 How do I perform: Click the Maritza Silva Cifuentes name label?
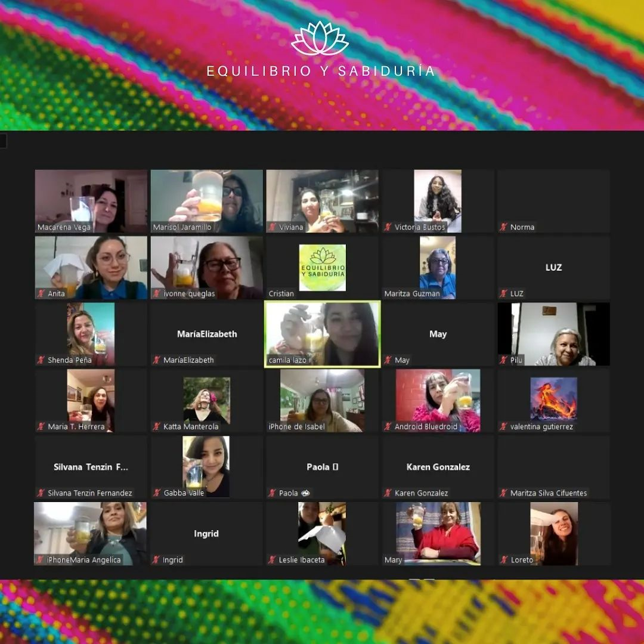[548, 493]
